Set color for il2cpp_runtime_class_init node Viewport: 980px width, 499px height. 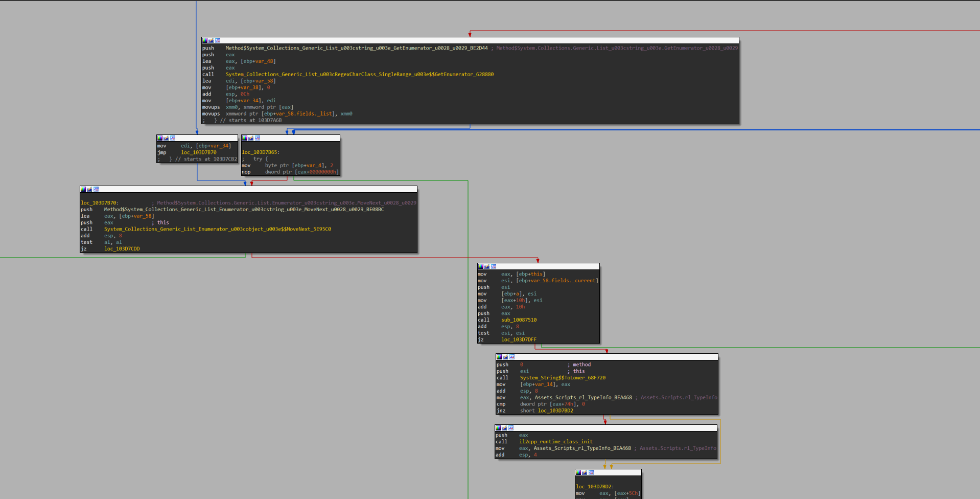[498, 428]
